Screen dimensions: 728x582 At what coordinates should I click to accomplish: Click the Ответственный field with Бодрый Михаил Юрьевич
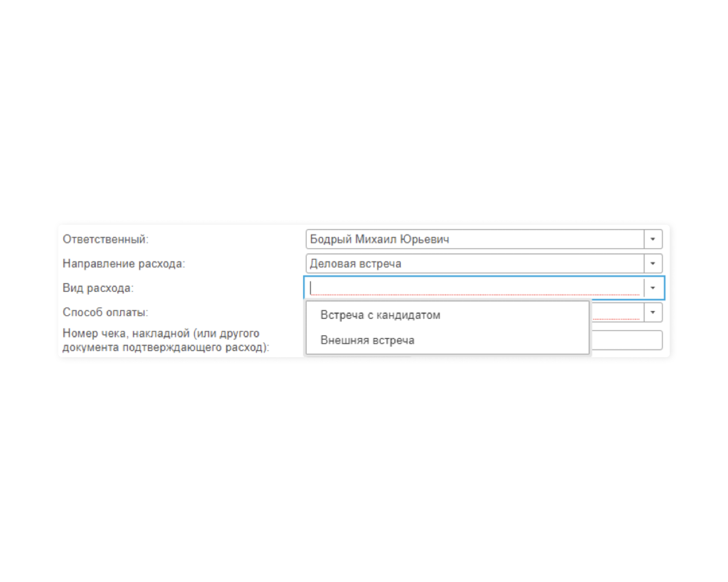pyautogui.click(x=475, y=239)
